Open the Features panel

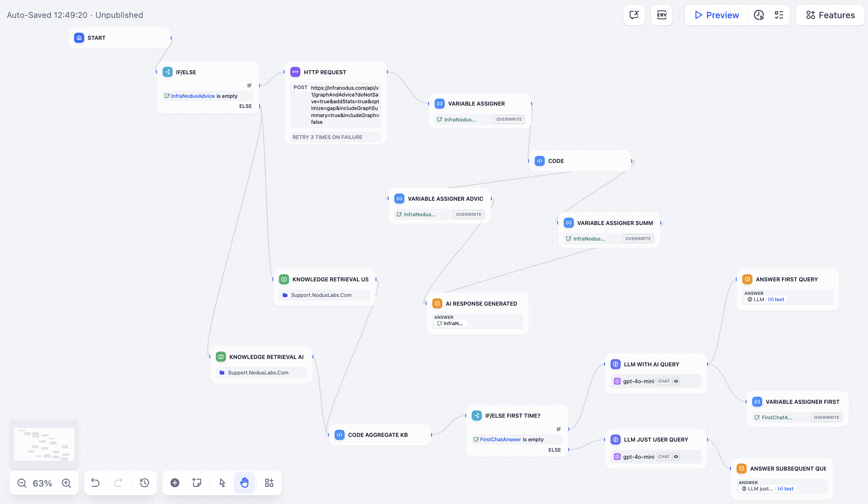pyautogui.click(x=830, y=15)
